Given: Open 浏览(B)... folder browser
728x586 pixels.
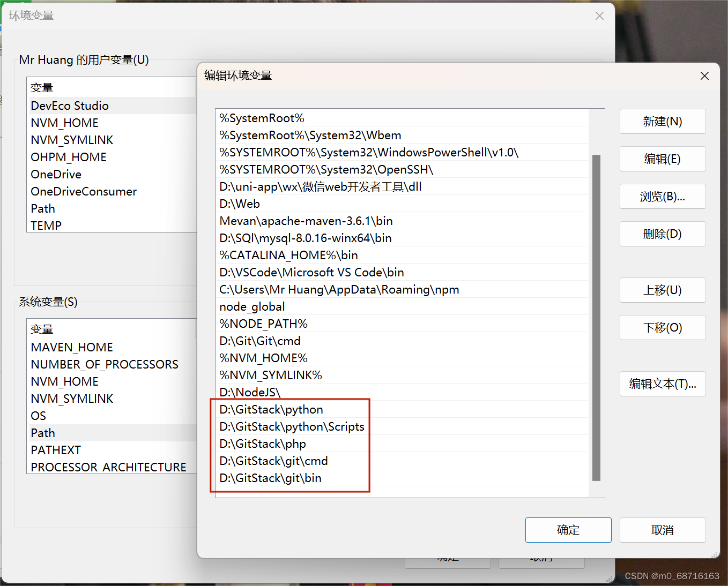Looking at the screenshot, I should coord(663,197).
